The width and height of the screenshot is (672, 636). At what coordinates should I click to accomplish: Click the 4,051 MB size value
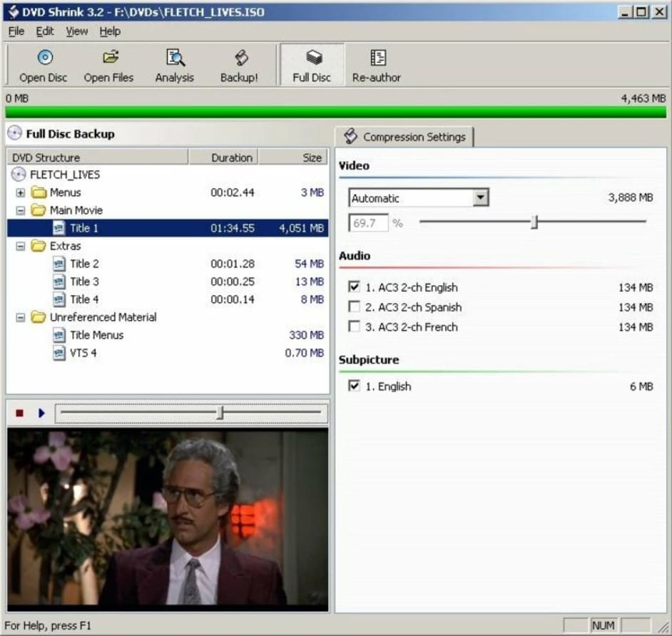(301, 228)
